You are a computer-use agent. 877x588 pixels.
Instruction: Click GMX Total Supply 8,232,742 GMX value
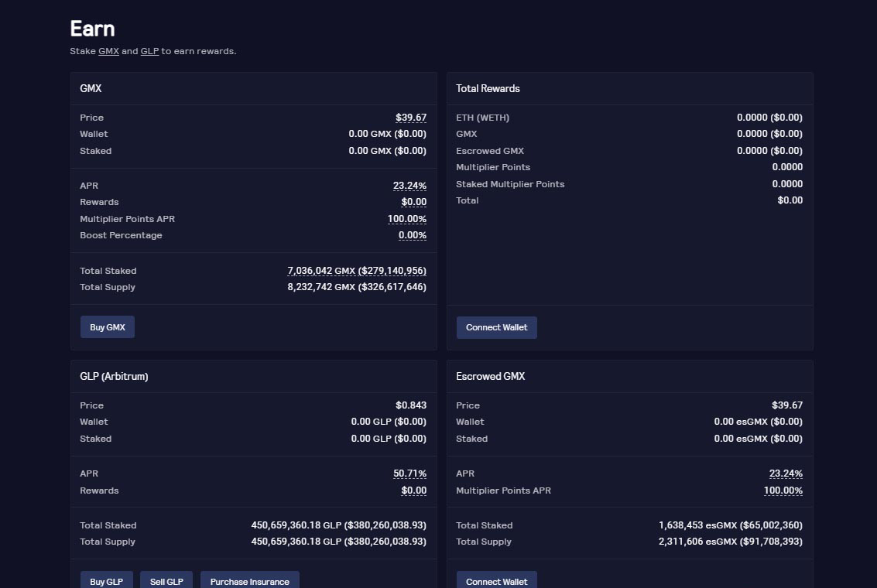(x=357, y=287)
